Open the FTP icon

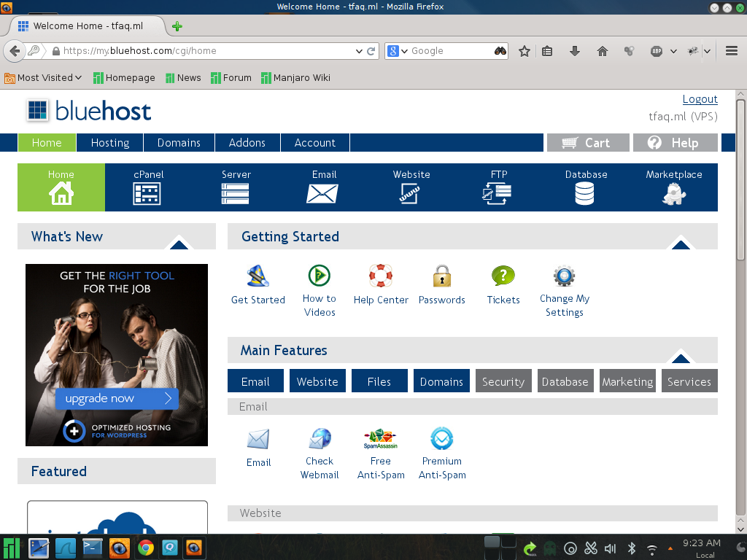pos(498,193)
